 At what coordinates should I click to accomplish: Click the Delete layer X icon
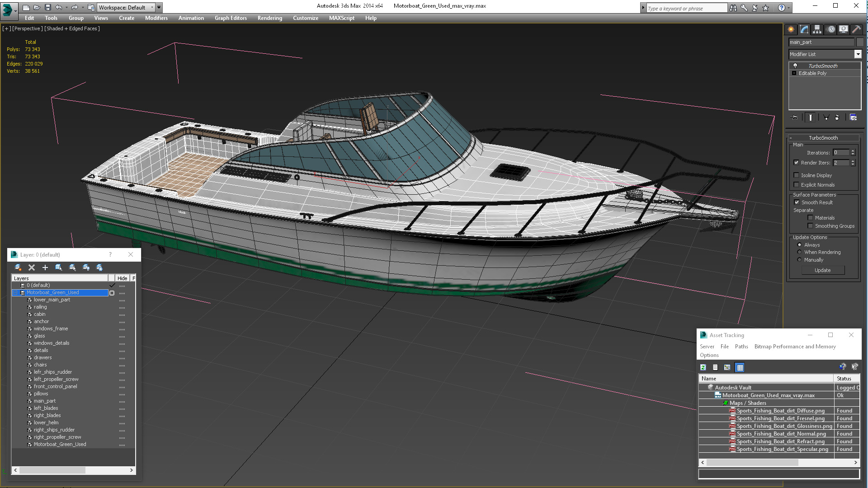[32, 267]
